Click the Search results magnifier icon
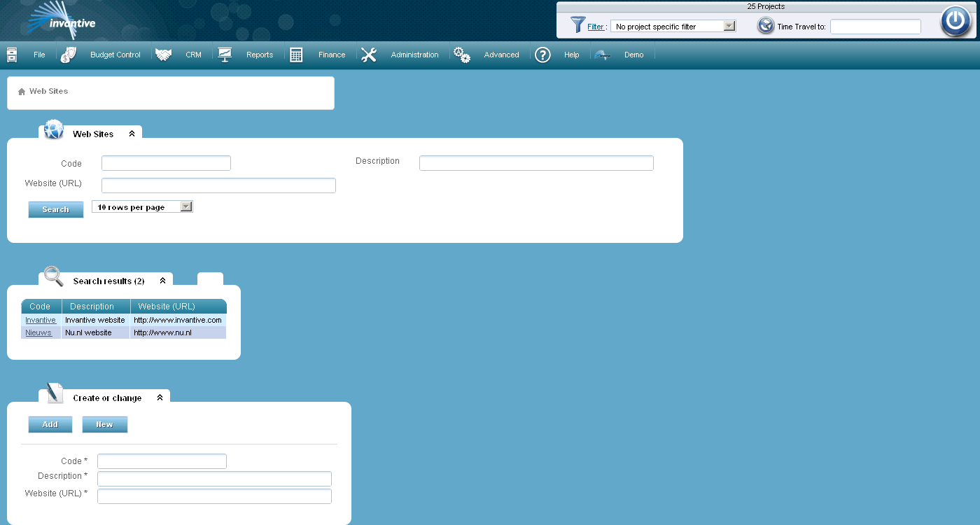 53,276
